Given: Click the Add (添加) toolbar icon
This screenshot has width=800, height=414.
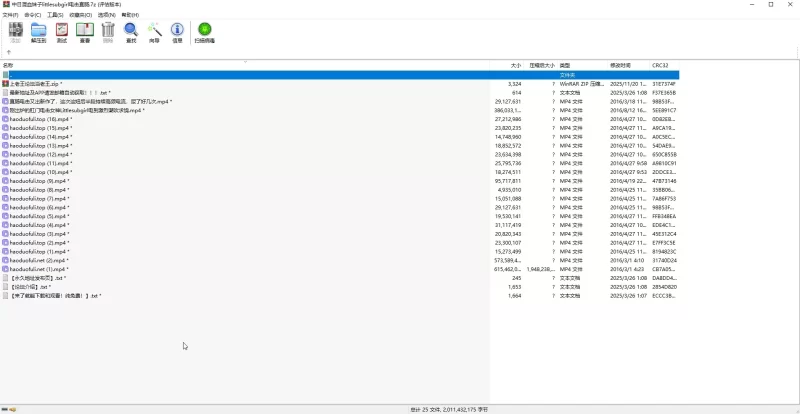Looking at the screenshot, I should coord(15,32).
